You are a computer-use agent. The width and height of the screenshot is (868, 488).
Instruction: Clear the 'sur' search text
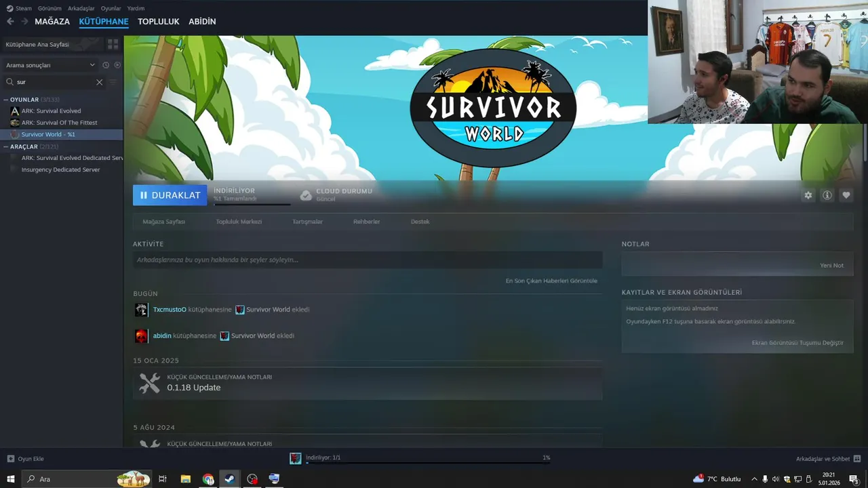point(100,82)
